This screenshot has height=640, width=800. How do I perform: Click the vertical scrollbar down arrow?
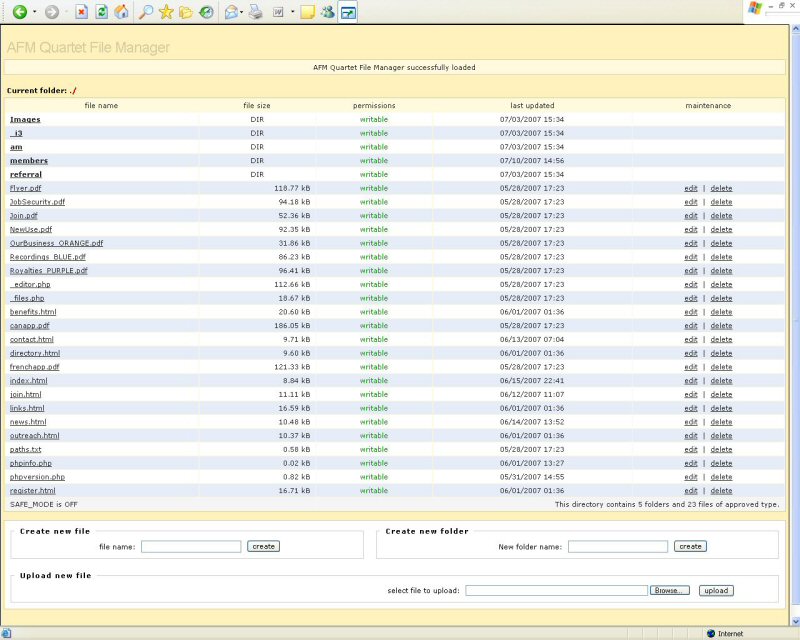(795, 621)
